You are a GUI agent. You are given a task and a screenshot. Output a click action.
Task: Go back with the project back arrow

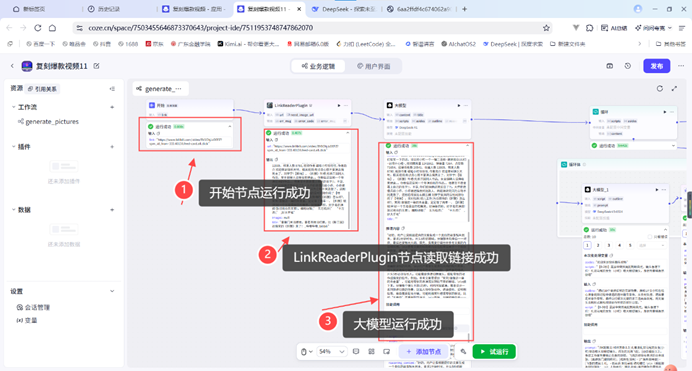pos(12,66)
